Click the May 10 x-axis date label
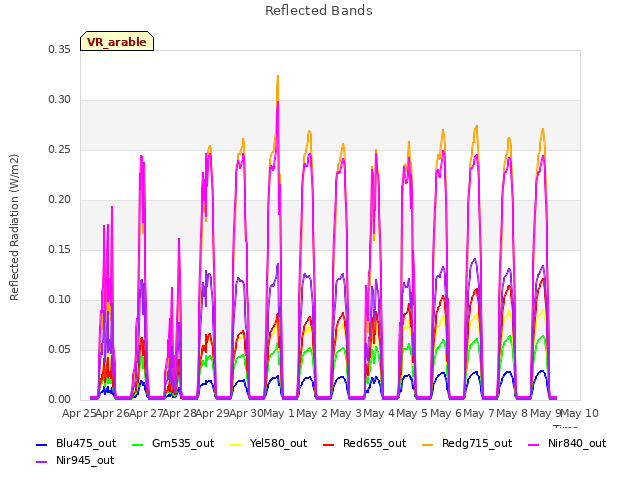 coord(580,413)
